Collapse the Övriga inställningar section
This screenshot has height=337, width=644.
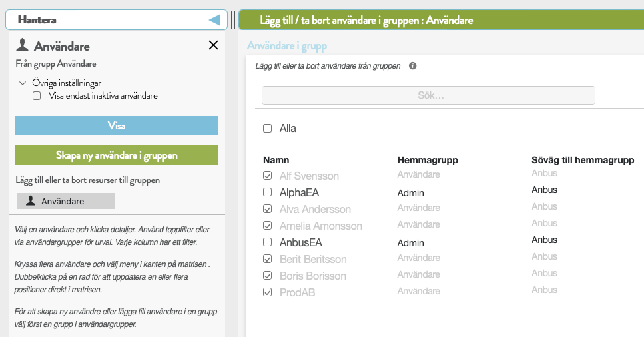(x=23, y=83)
